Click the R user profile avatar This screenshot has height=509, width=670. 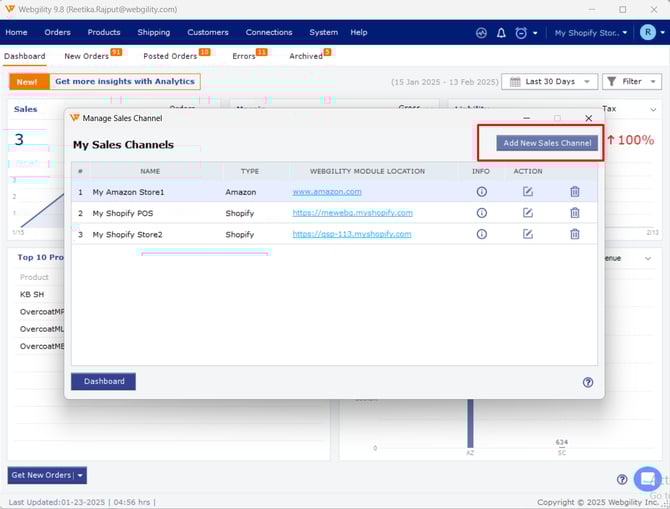tap(647, 33)
